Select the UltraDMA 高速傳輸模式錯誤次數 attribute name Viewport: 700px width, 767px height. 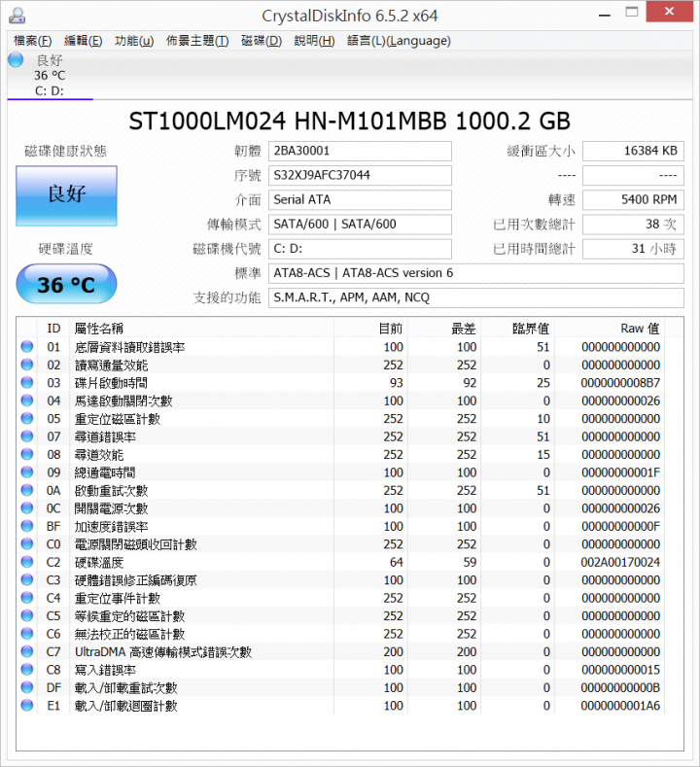tap(163, 652)
